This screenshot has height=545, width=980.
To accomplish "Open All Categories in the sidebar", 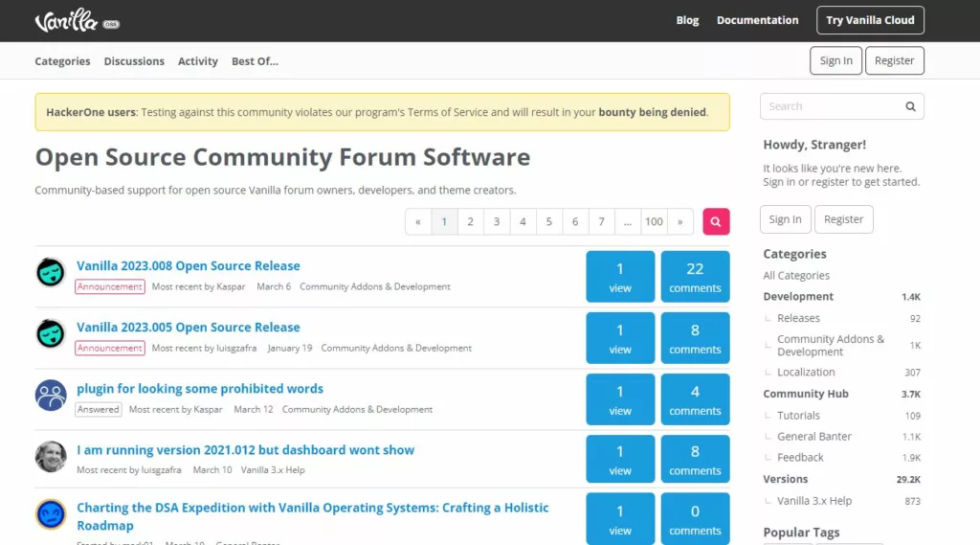I will [796, 275].
